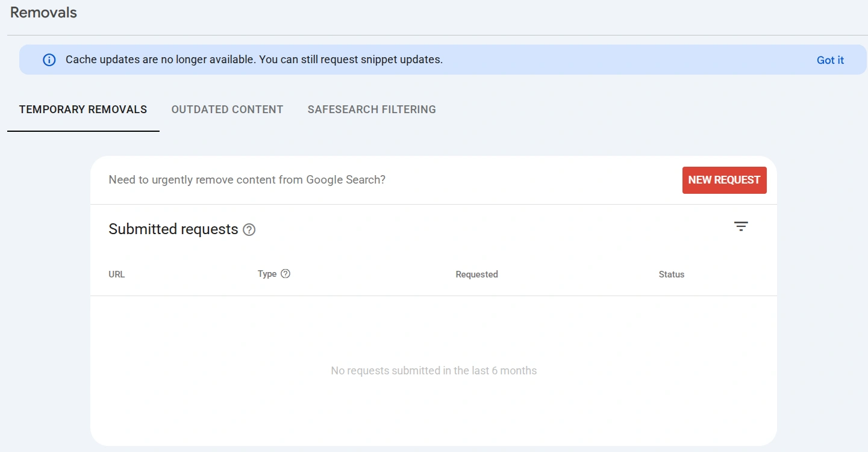
Task: Click the Removals page title
Action: click(43, 13)
